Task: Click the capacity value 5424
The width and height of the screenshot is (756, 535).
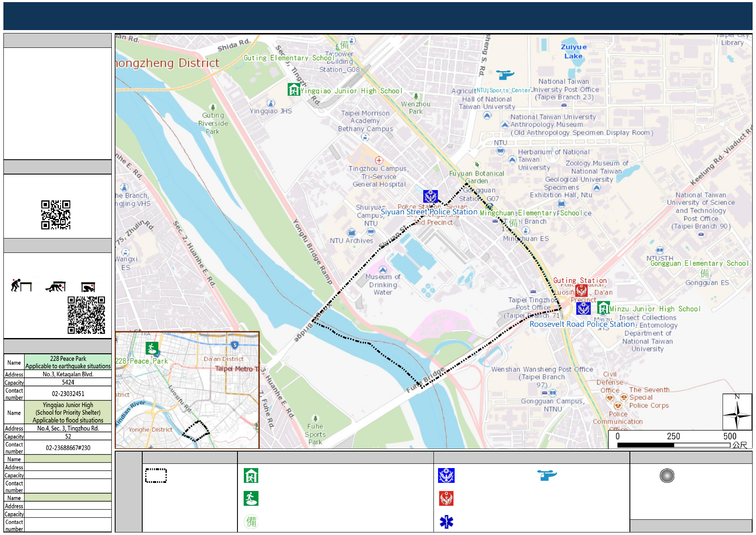Action: 68,382
